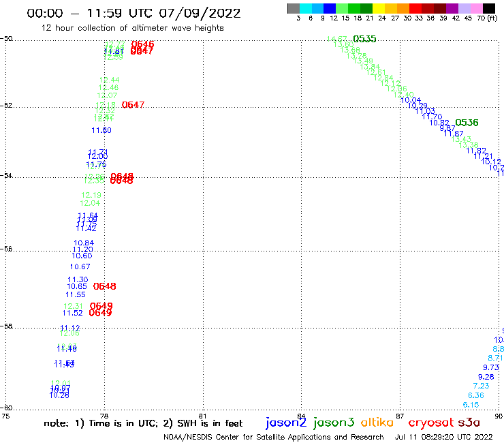Click the 'Jul 11 08:29:20 UTC 2022' timestamp
504x443 pixels.
click(x=443, y=437)
